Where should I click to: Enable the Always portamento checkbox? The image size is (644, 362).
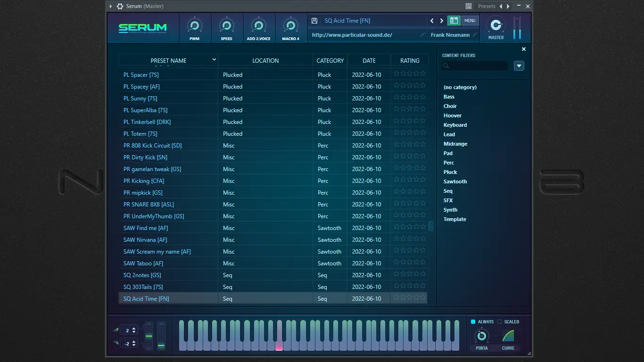[x=473, y=322]
